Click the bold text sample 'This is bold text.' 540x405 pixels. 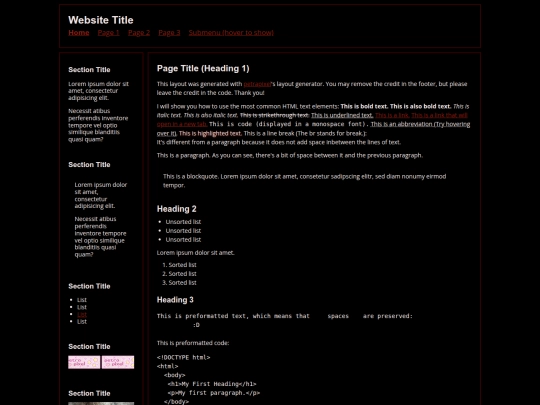point(364,106)
